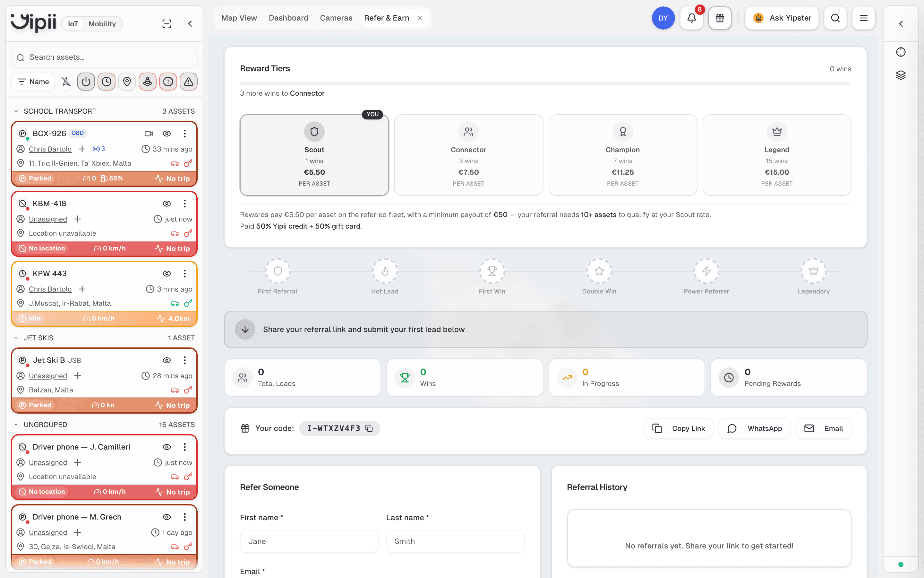The width and height of the screenshot is (924, 578).
Task: Collapse the JET SKIS group
Action: pos(16,338)
